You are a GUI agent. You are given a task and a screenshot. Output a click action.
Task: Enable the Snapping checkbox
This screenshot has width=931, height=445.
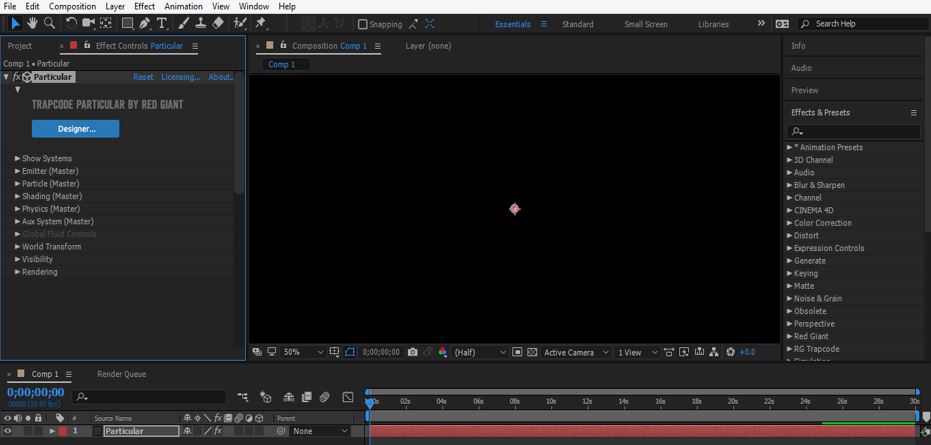(362, 24)
